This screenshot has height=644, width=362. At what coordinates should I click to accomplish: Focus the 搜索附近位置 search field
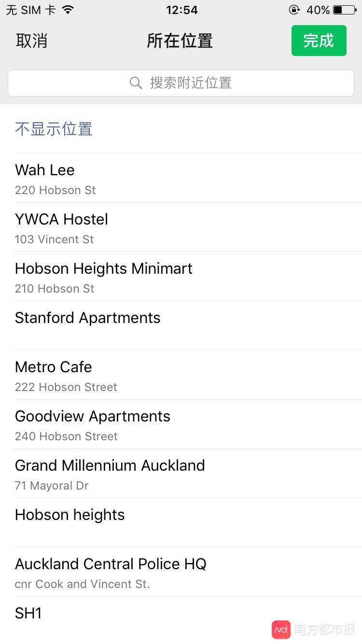(x=181, y=83)
